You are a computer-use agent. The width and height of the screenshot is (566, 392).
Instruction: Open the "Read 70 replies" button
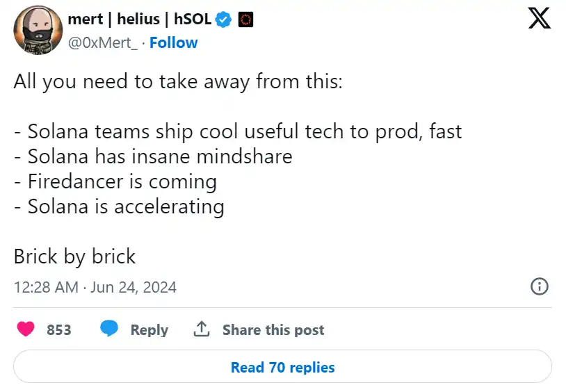point(282,367)
